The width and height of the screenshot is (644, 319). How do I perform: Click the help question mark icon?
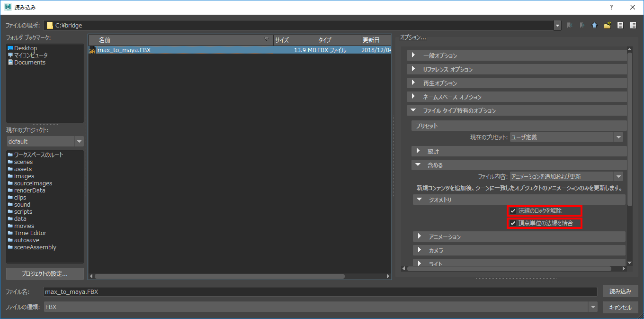[611, 7]
